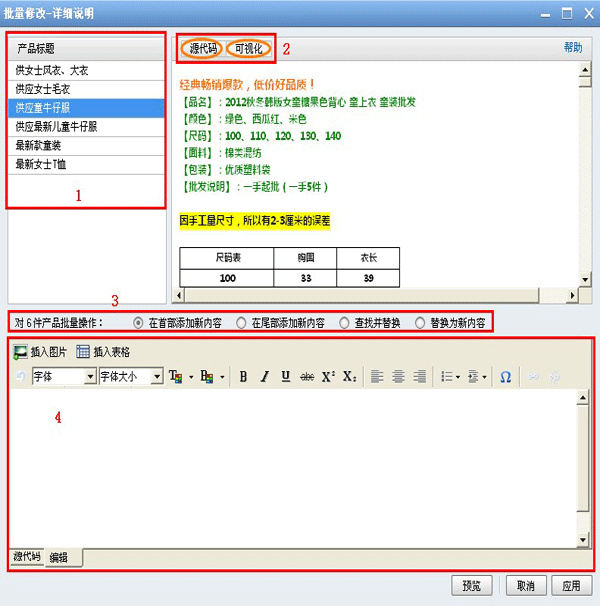
Task: Click the undo arrow icon
Action: [22, 376]
